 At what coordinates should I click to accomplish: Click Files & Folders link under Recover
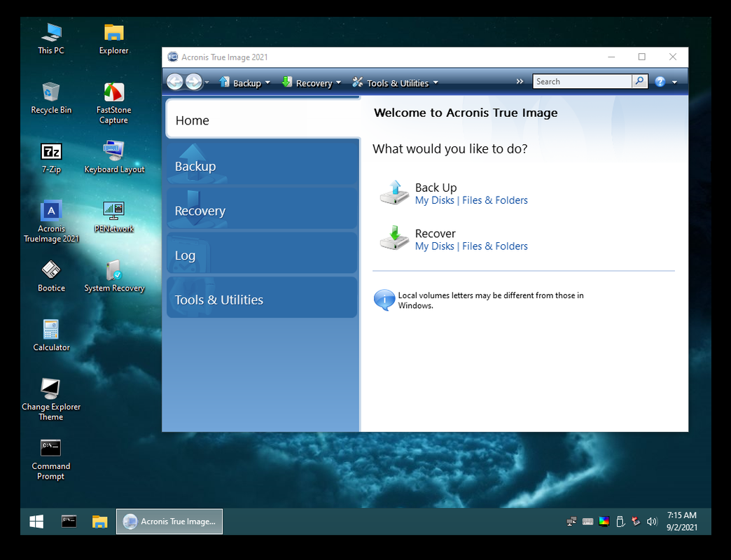(495, 246)
